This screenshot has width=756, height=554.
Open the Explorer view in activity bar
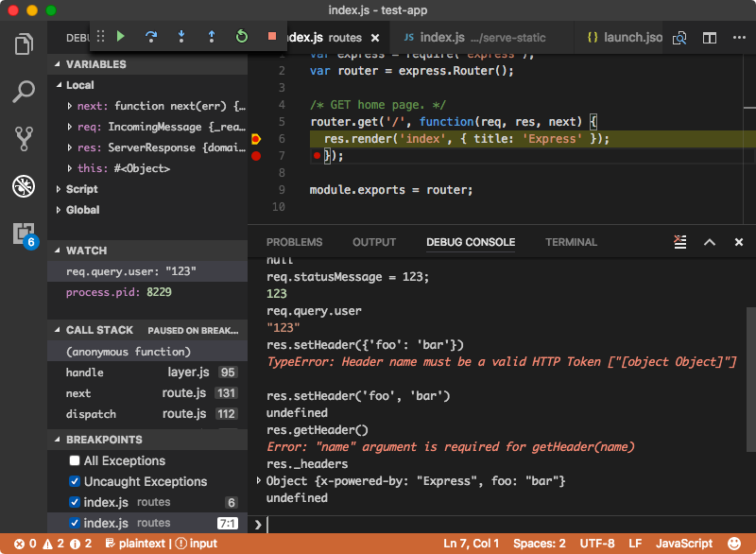click(24, 43)
